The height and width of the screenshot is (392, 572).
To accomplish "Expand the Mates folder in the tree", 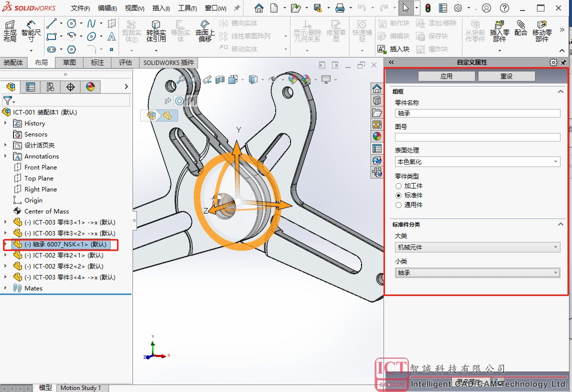I will (x=5, y=288).
